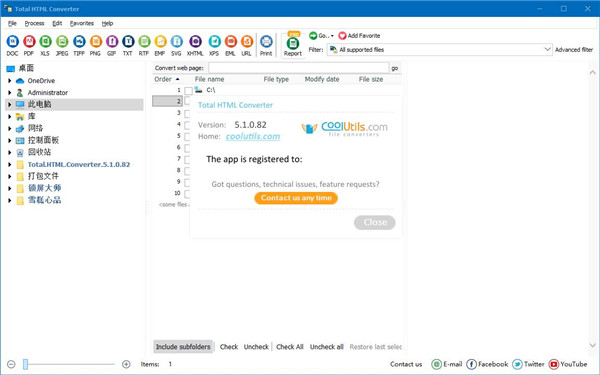Tick the checkbox in row 7
This screenshot has height=375, width=600.
pos(187,160)
